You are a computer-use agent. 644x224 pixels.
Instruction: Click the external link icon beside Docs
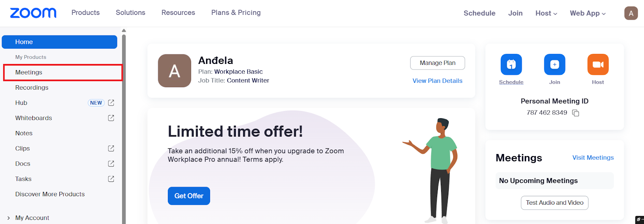pyautogui.click(x=111, y=164)
